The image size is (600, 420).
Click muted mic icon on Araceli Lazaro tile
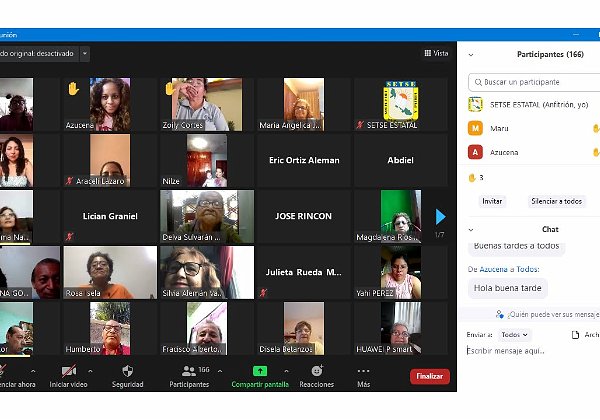69,181
